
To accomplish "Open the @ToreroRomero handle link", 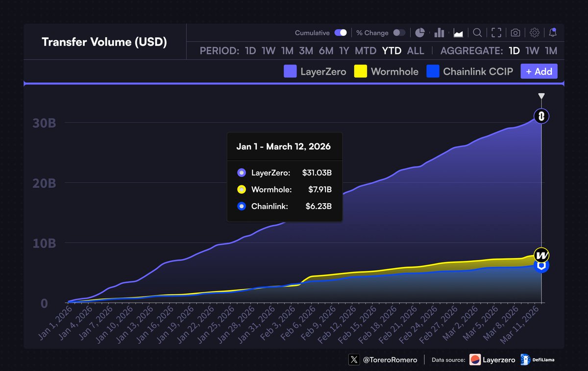I will pyautogui.click(x=391, y=360).
